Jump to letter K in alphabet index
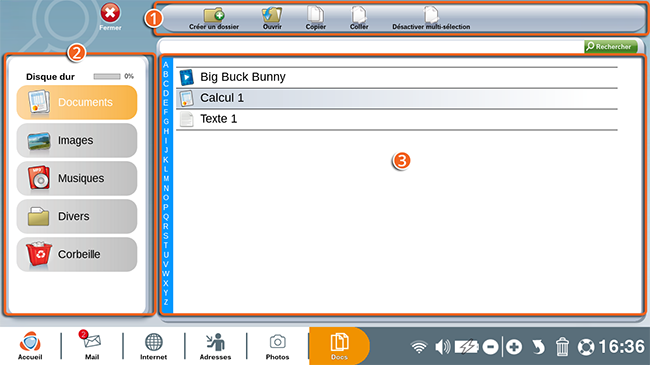The width and height of the screenshot is (650, 365). pyautogui.click(x=166, y=160)
